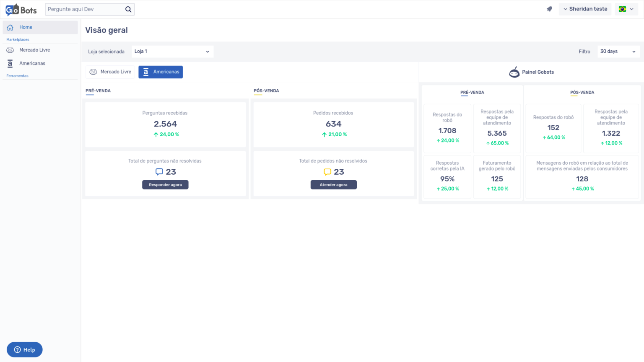This screenshot has height=362, width=644.
Task: Click the yellow unresolved orders chat icon
Action: click(x=327, y=172)
